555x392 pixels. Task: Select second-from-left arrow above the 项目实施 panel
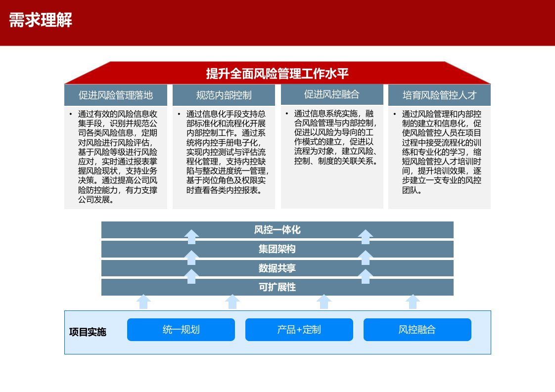(232, 302)
